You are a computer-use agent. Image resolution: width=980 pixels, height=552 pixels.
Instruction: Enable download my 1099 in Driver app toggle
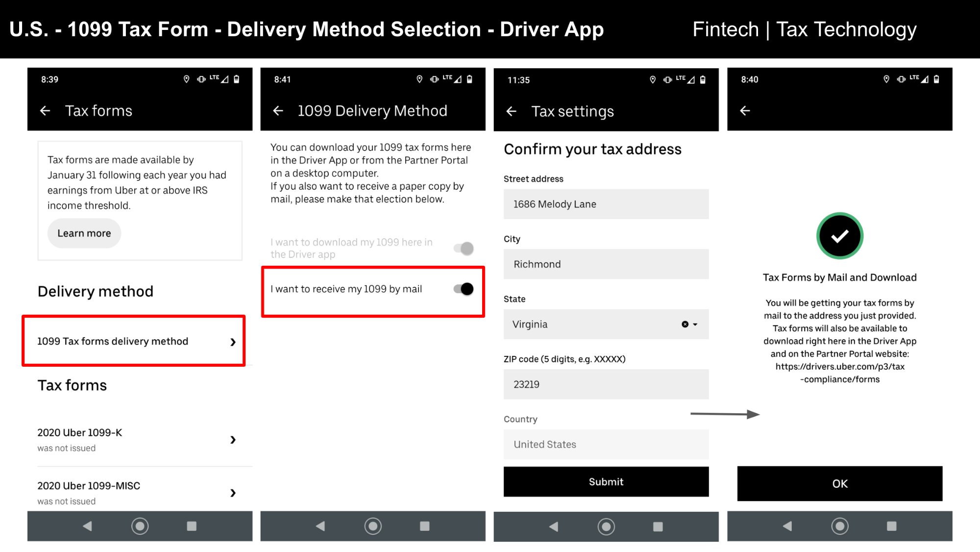point(464,248)
